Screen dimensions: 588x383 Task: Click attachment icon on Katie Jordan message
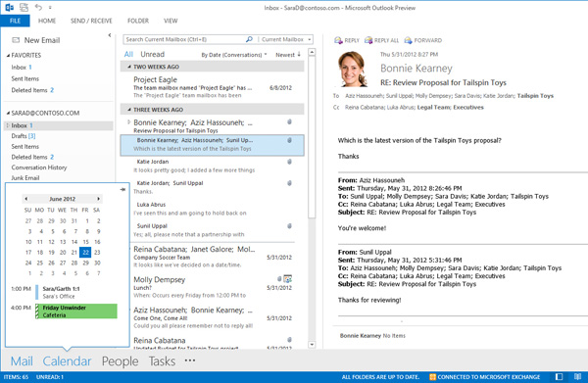pyautogui.click(x=289, y=162)
